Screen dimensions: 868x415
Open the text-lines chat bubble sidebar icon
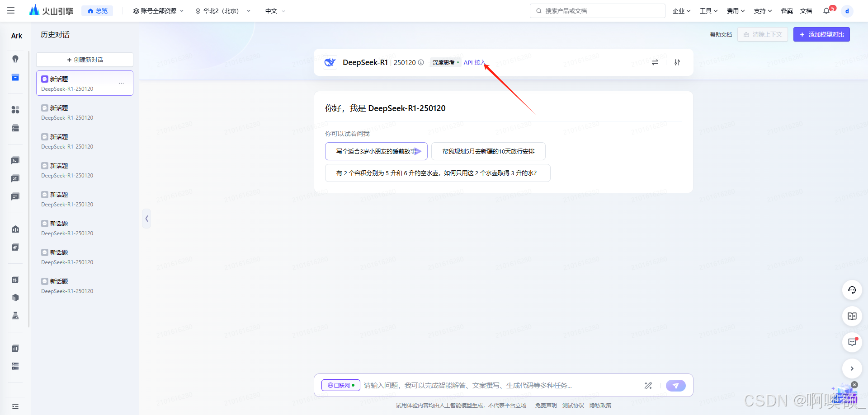(x=15, y=196)
